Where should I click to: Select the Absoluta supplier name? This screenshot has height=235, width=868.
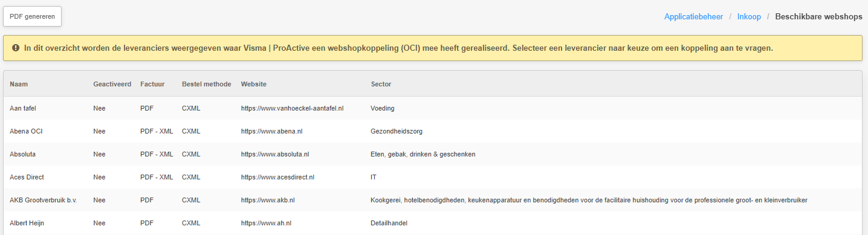(22, 154)
